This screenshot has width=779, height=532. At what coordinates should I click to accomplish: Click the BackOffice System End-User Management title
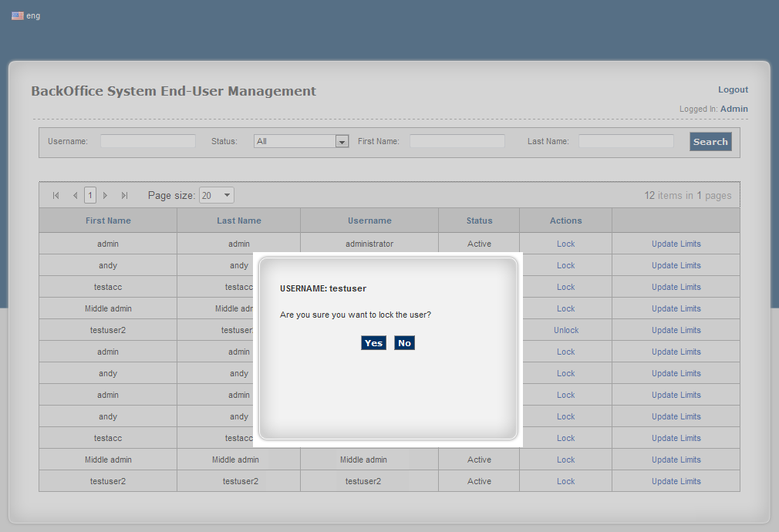tap(174, 91)
